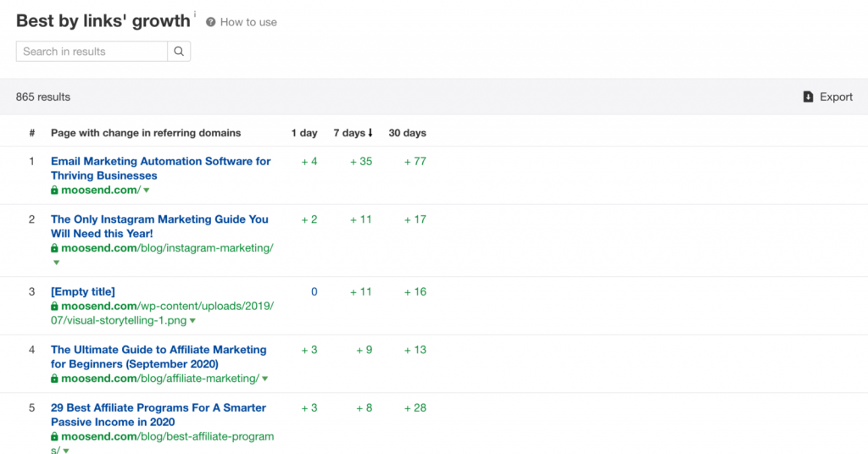The image size is (868, 454).
Task: Click the Export download icon
Action: point(808,97)
